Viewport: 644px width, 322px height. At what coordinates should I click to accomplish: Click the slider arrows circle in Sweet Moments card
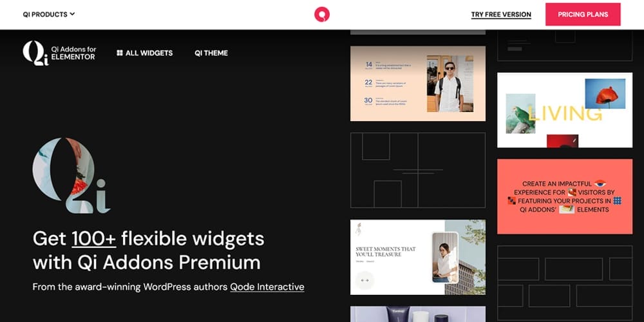[x=365, y=281]
